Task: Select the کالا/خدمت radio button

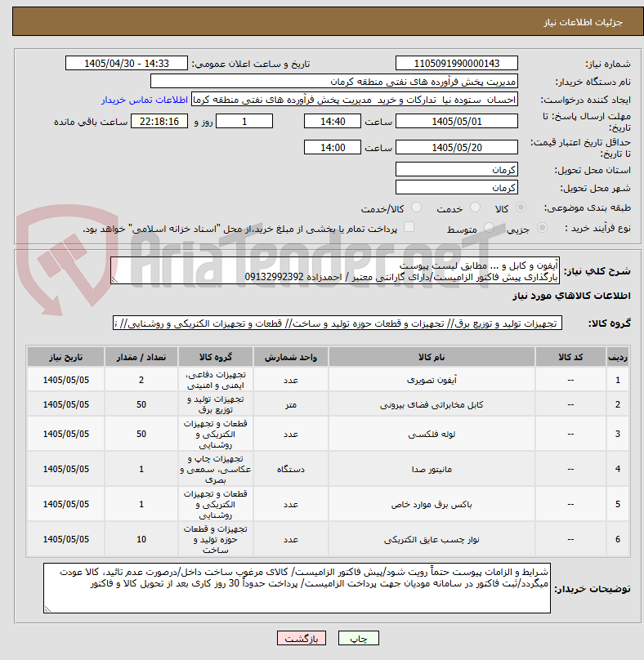Action: [x=416, y=207]
